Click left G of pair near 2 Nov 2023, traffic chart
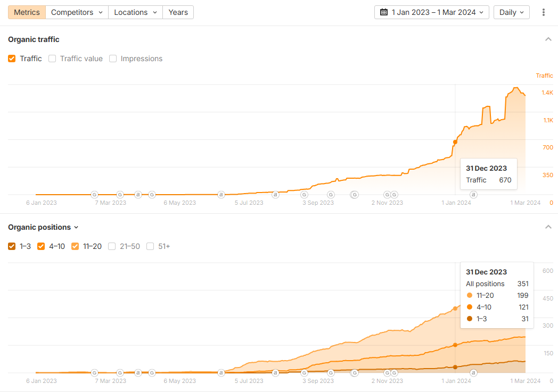 pos(387,194)
